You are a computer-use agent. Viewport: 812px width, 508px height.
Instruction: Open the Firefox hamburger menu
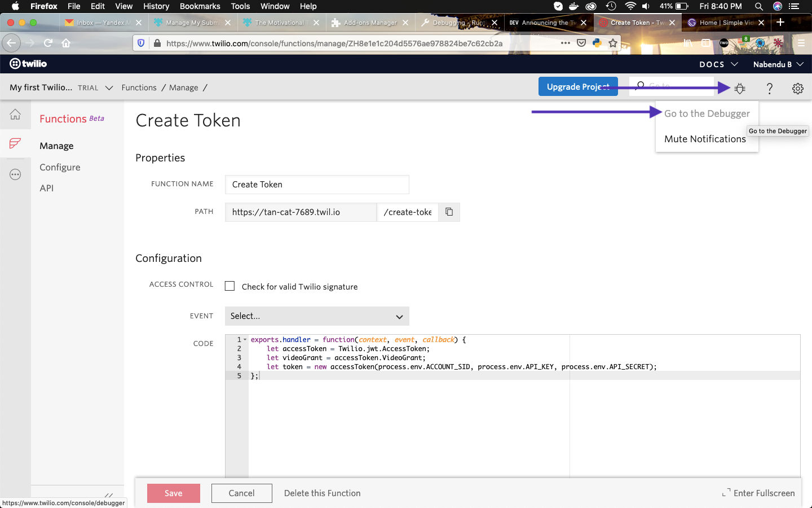(801, 43)
